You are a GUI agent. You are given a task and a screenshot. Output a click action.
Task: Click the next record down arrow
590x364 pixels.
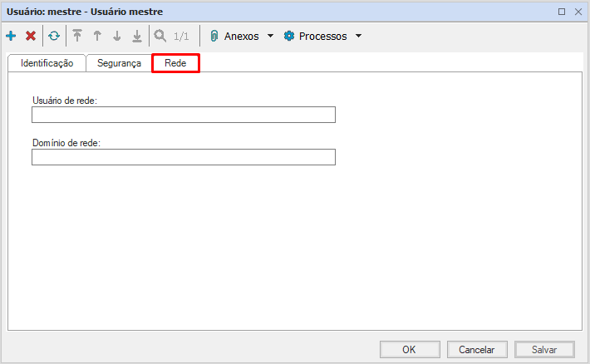[117, 36]
